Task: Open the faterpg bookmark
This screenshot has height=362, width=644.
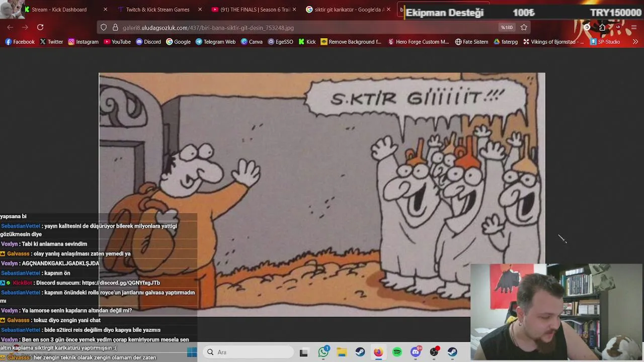Action: click(505, 42)
